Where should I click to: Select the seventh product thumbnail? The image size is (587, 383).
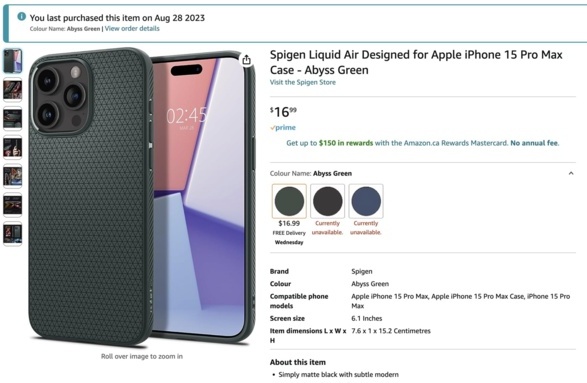click(x=13, y=234)
